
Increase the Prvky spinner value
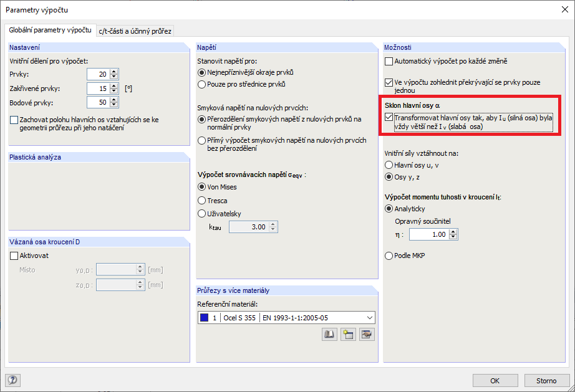point(114,72)
